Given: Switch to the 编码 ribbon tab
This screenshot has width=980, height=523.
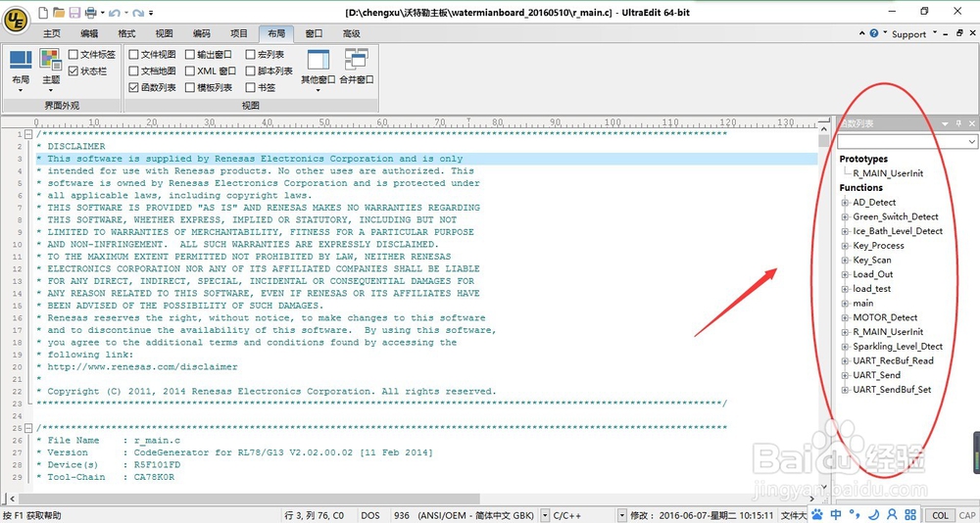Looking at the screenshot, I should point(202,33).
